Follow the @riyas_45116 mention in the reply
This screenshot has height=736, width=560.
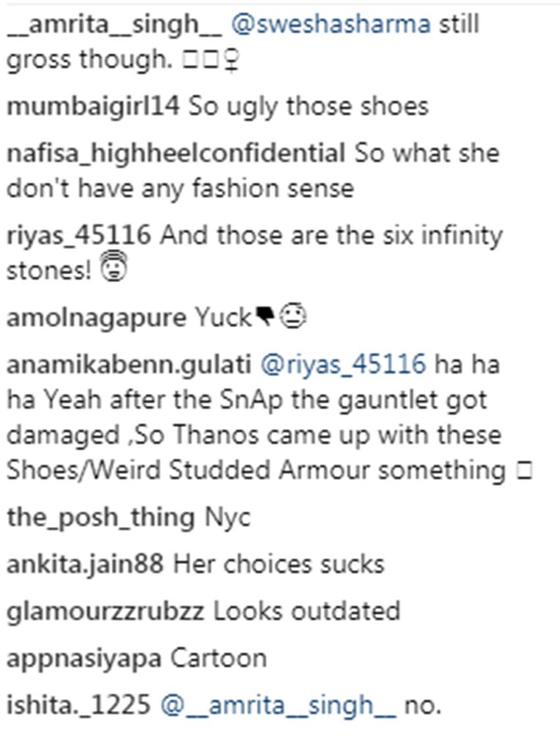point(352,365)
